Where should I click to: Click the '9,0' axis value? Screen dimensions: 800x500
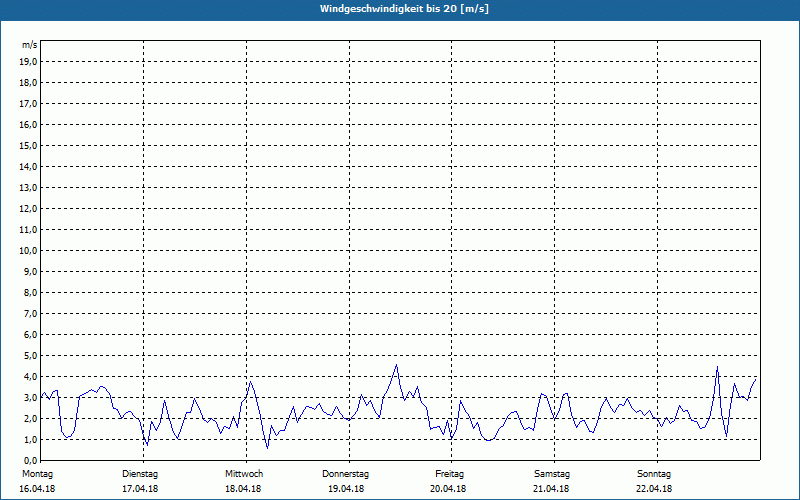(30, 271)
